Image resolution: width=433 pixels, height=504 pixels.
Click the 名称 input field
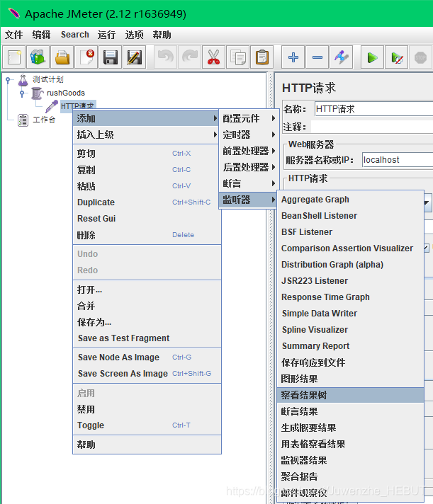[x=373, y=109]
